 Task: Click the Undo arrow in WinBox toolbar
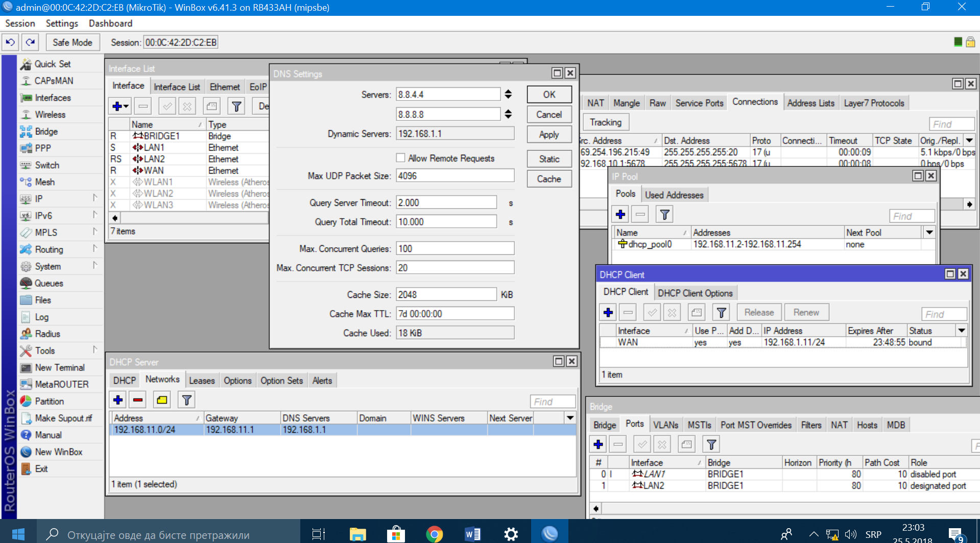tap(10, 42)
